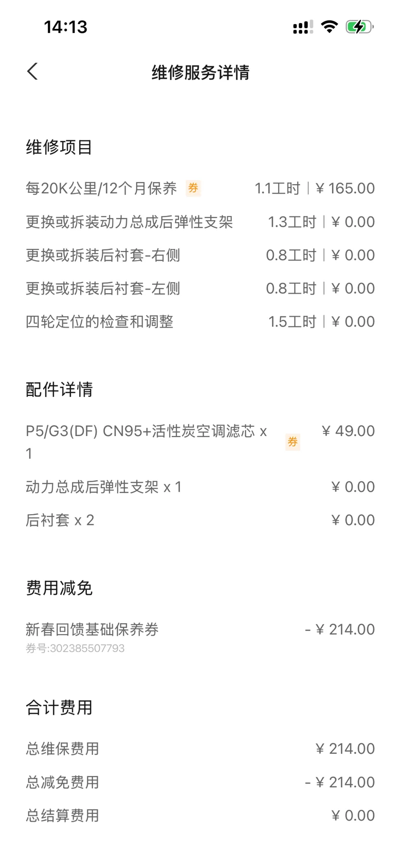This screenshot has height=868, width=401.
Task: Tap the 14:13 clock in status bar
Action: click(66, 27)
